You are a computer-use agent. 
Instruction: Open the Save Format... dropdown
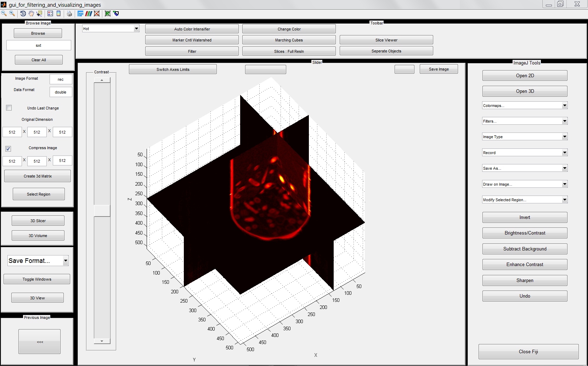coord(38,261)
